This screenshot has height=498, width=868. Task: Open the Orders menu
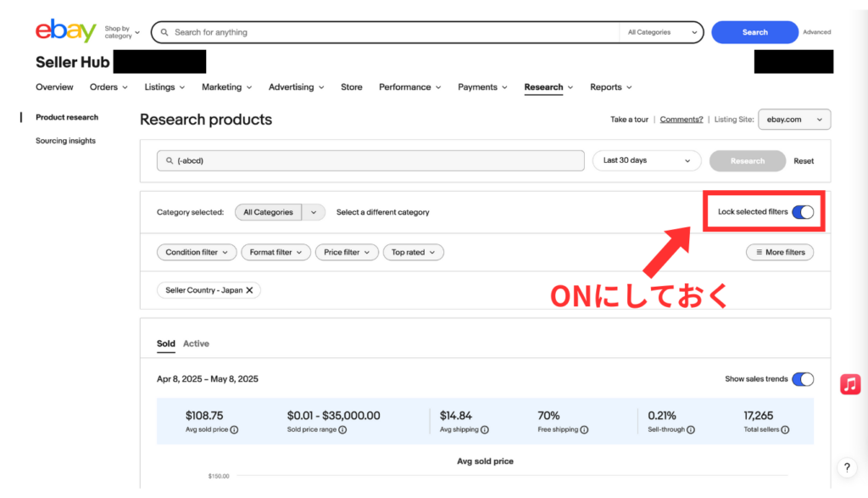point(108,87)
